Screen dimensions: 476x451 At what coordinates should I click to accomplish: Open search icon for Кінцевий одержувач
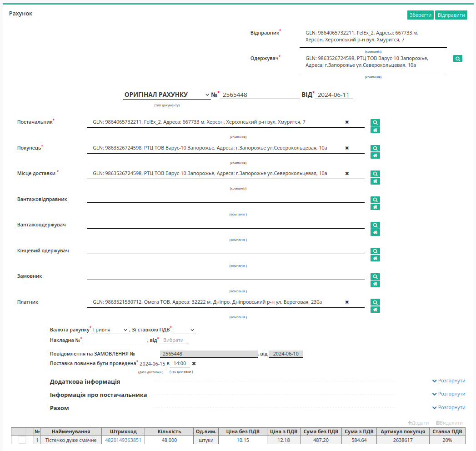point(375,251)
